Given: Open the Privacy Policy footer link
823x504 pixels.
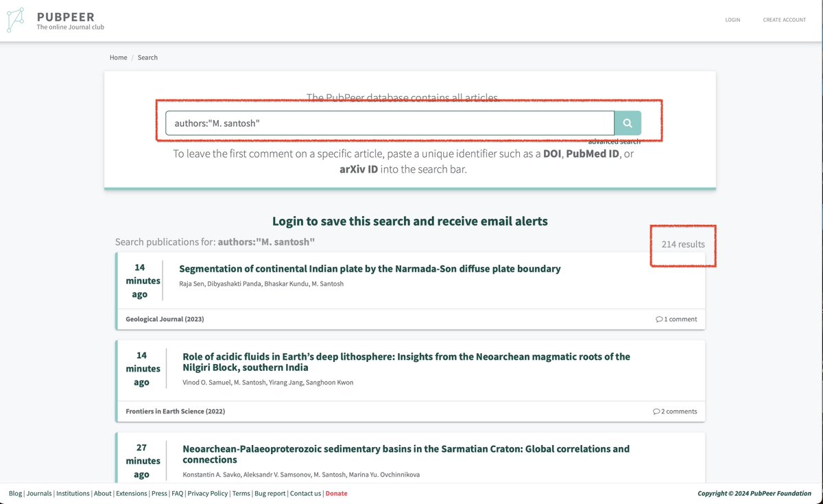Looking at the screenshot, I should [208, 494].
